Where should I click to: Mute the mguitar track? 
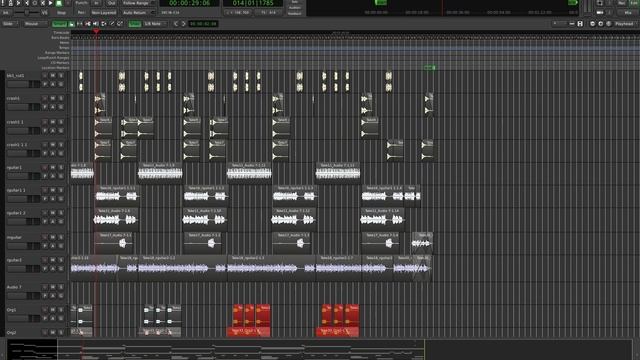point(53,237)
